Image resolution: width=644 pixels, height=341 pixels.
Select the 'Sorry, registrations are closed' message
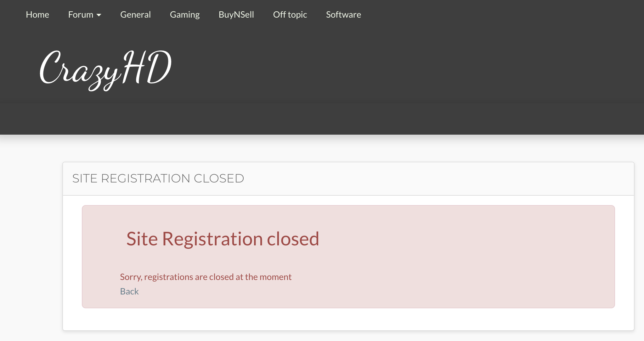[x=206, y=277]
